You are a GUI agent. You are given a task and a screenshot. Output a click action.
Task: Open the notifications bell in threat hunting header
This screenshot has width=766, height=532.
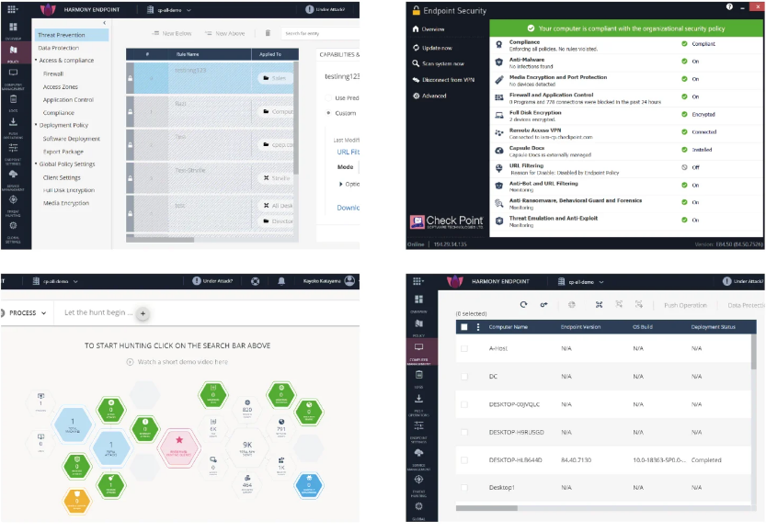click(x=281, y=281)
